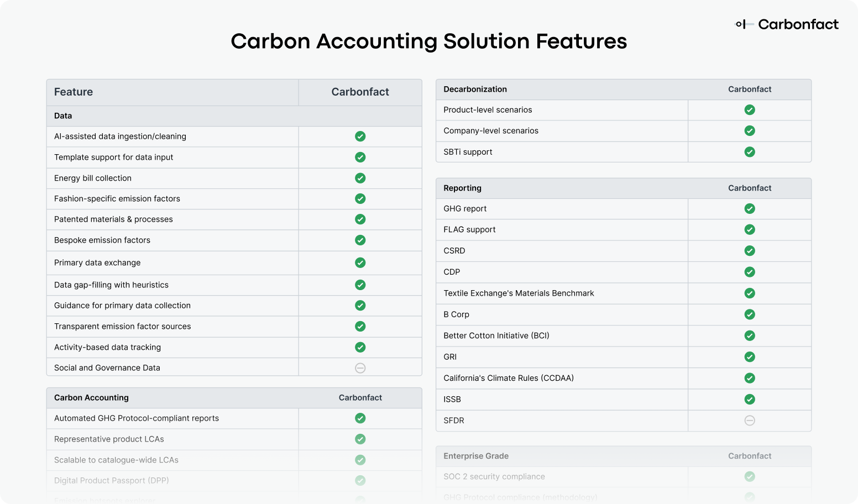The width and height of the screenshot is (858, 504).
Task: Click the FLAG support checkmark
Action: (x=750, y=229)
